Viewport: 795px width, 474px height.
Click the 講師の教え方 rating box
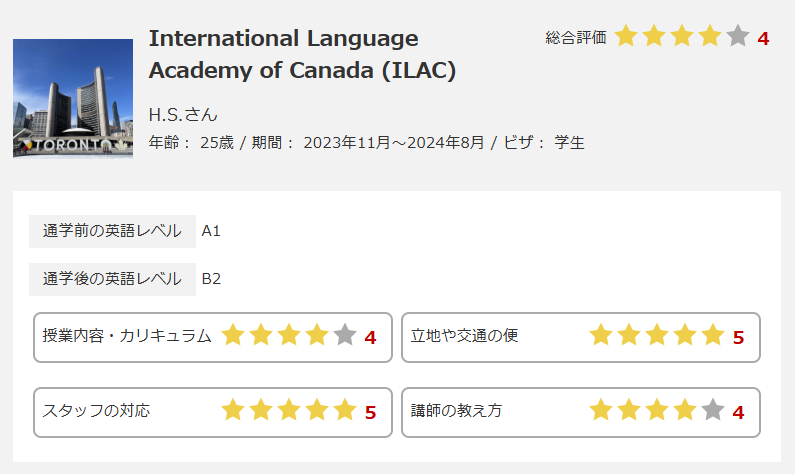point(581,413)
